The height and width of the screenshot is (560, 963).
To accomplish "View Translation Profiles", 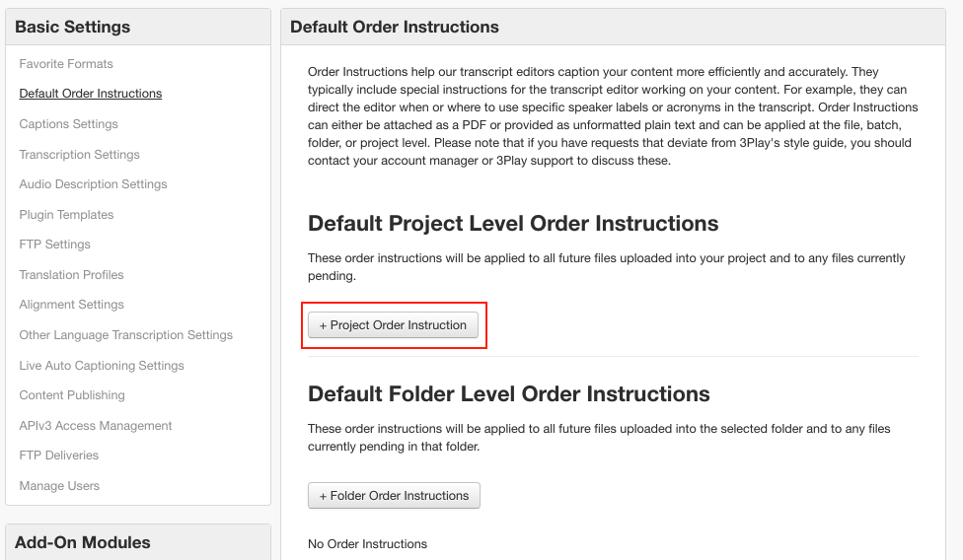I will 71,275.
